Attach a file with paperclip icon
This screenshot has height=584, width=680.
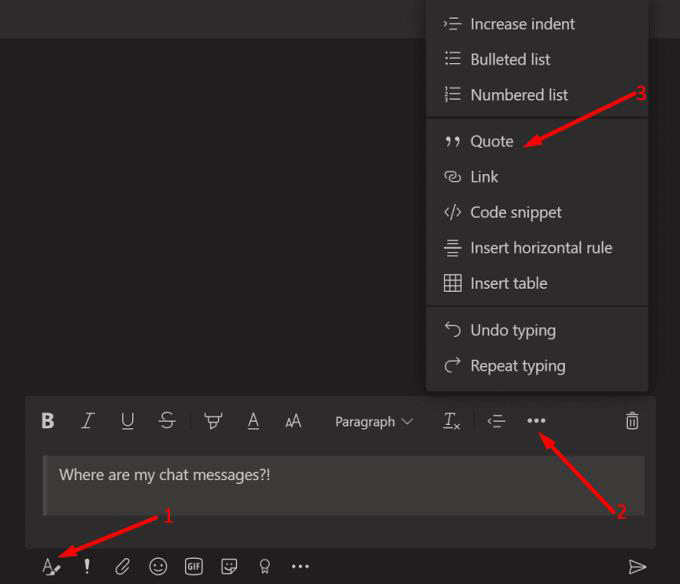tap(122, 567)
